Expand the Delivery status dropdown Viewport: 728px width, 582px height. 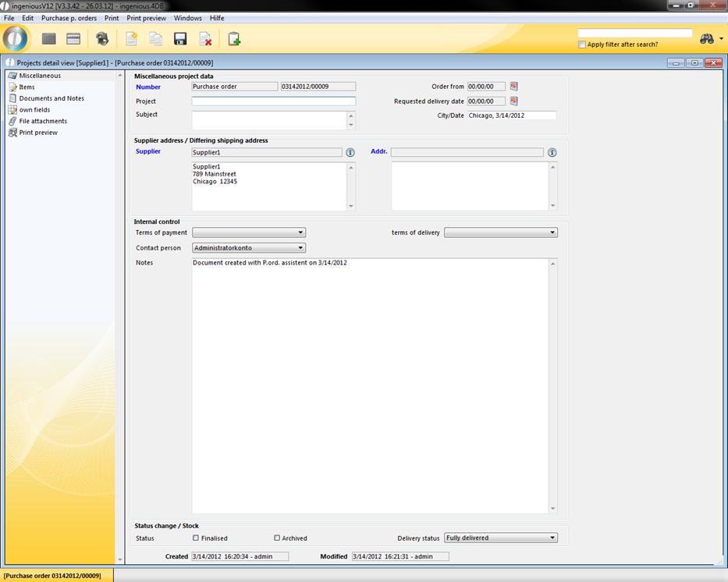501,538
